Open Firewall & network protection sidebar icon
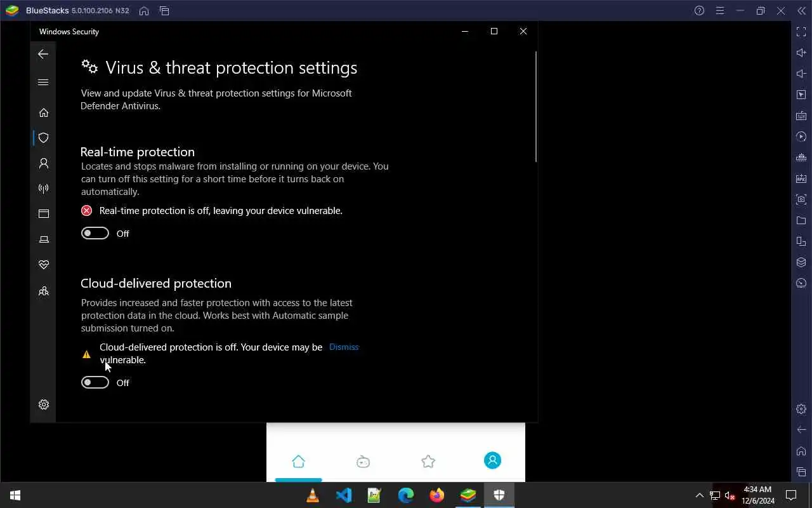The width and height of the screenshot is (812, 508). (44, 189)
